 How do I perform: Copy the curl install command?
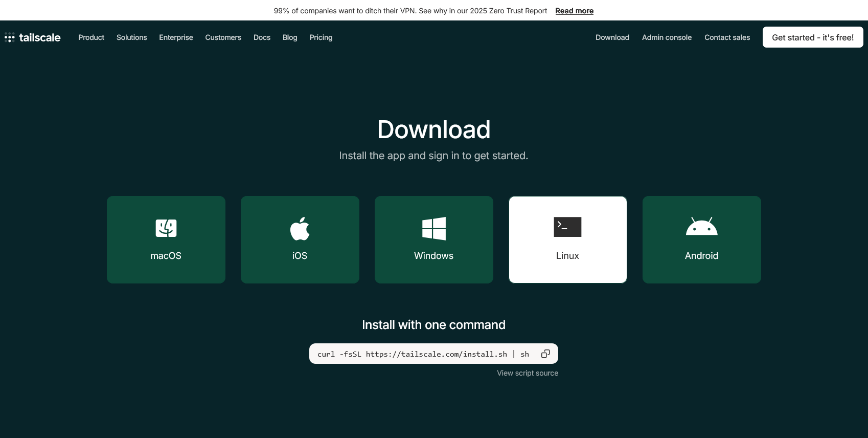pos(545,354)
